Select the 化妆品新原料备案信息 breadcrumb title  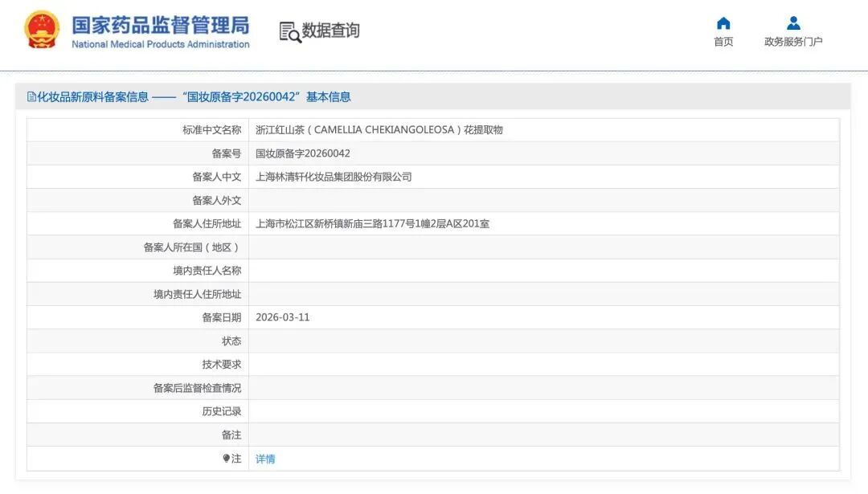92,96
